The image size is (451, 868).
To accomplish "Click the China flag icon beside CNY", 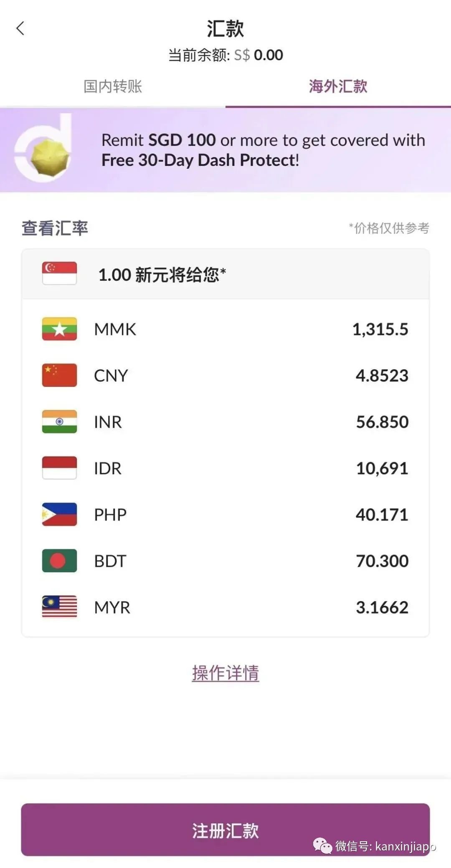I will coord(59,376).
